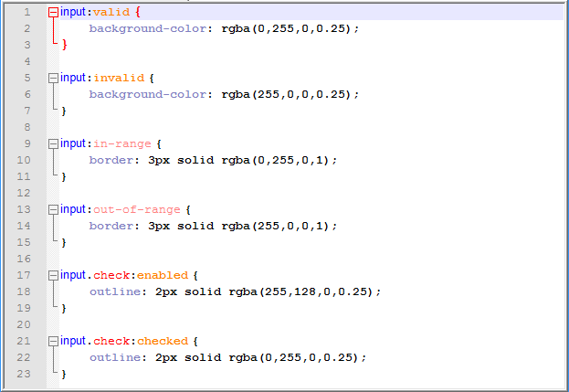
Task: Collapse the input:in-range block fold marker
Action: point(53,143)
